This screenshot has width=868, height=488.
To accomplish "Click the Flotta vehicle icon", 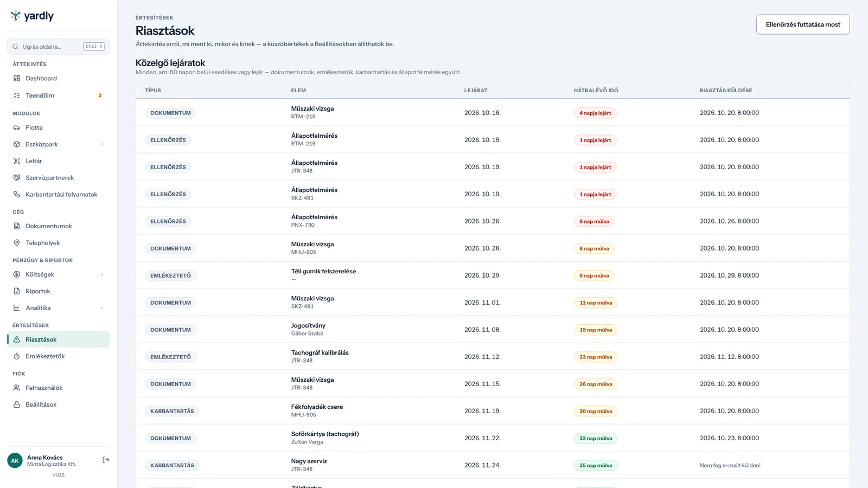I will [17, 128].
